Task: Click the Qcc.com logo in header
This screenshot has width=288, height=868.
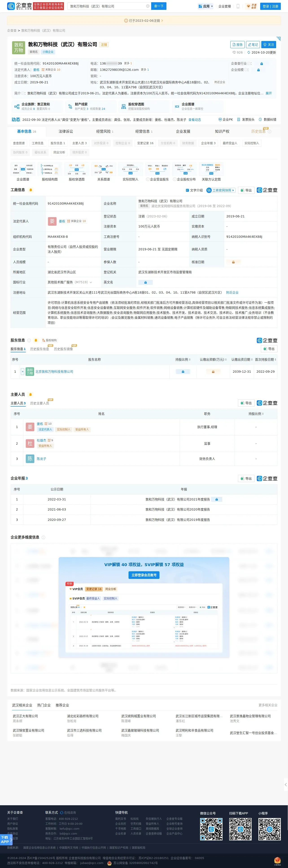Action: pos(19,6)
